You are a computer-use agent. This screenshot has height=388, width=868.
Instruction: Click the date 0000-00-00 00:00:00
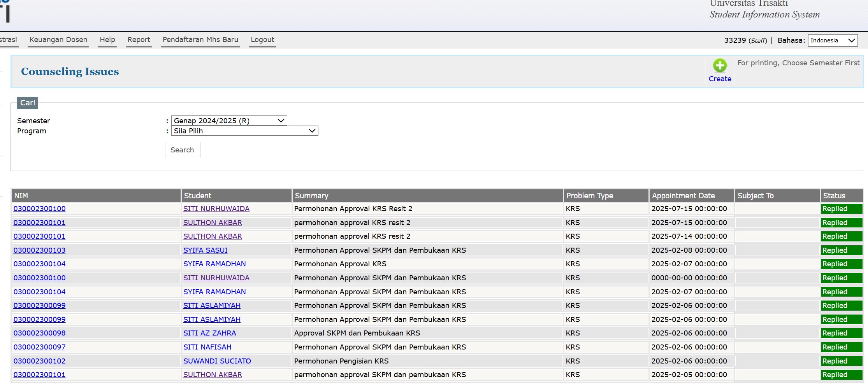point(689,278)
